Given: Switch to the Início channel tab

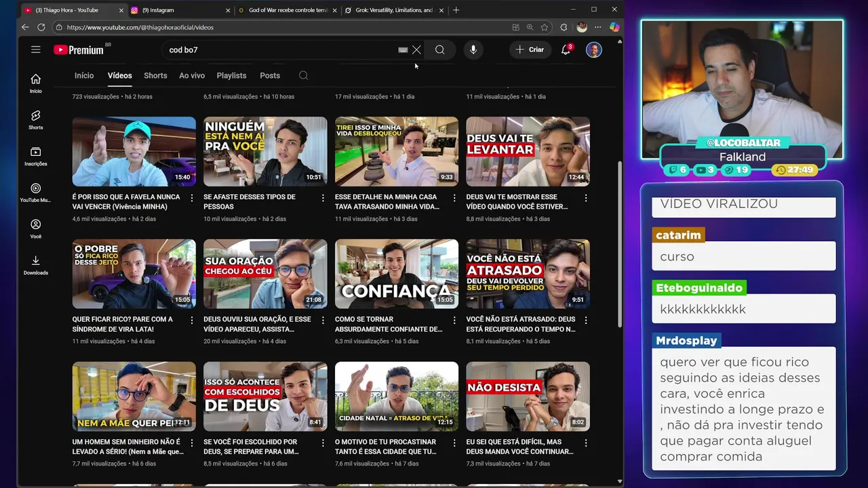Looking at the screenshot, I should click(84, 75).
